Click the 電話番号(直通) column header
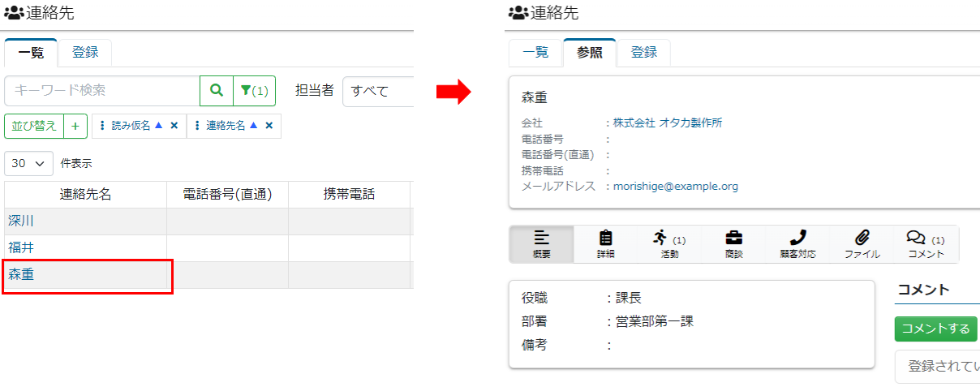This screenshot has height=387, width=980. 227,195
